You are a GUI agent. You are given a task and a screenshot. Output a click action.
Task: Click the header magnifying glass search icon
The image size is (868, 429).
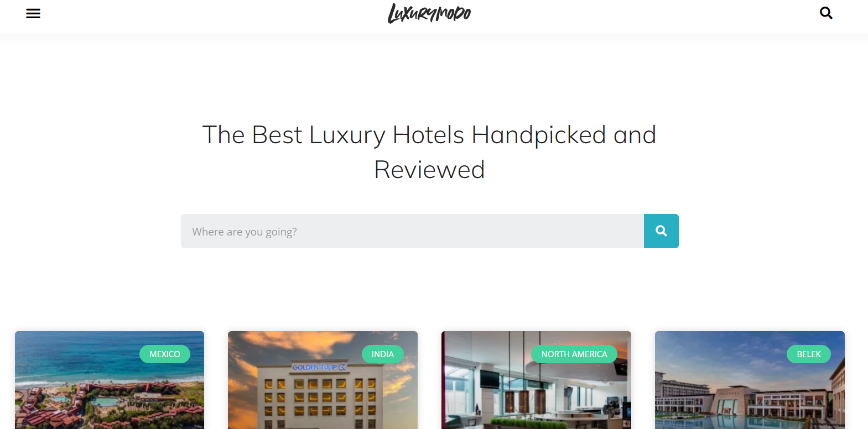pos(826,13)
